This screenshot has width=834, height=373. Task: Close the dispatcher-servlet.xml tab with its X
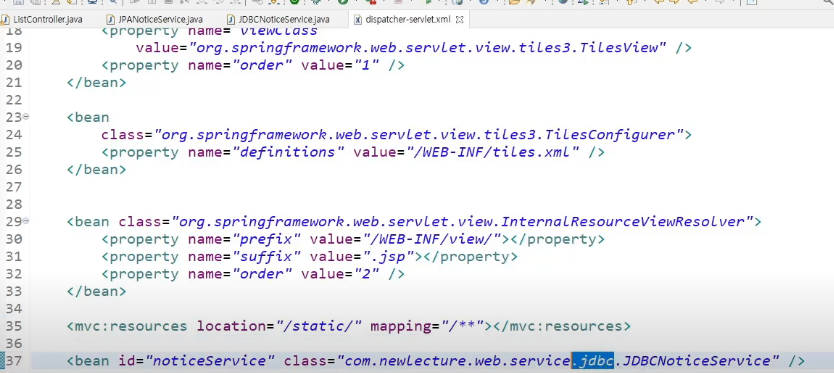(460, 20)
